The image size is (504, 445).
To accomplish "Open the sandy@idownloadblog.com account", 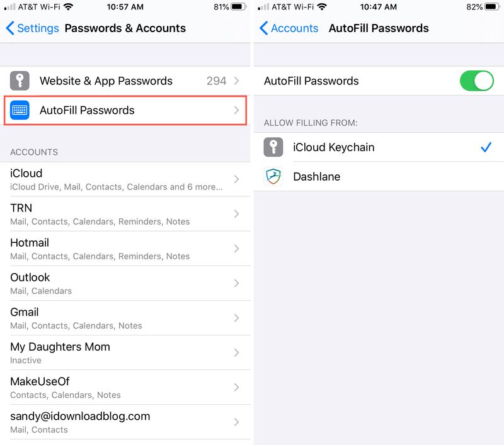I will [125, 422].
